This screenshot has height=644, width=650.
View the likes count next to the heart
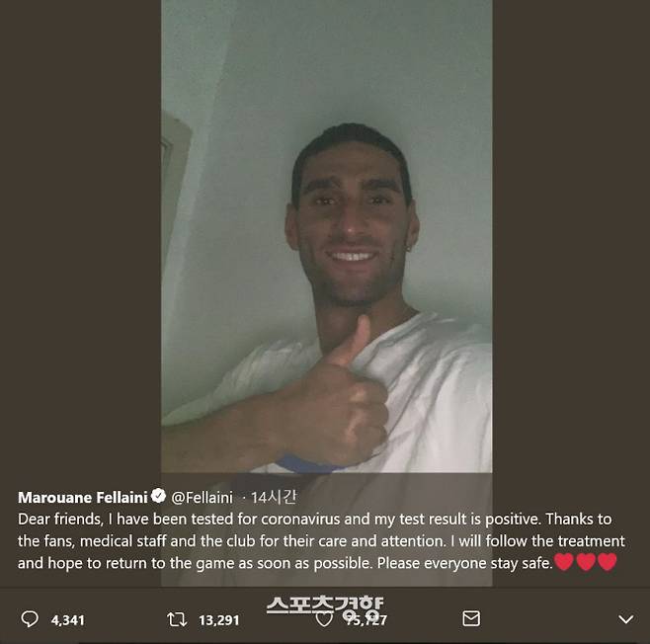point(366,620)
